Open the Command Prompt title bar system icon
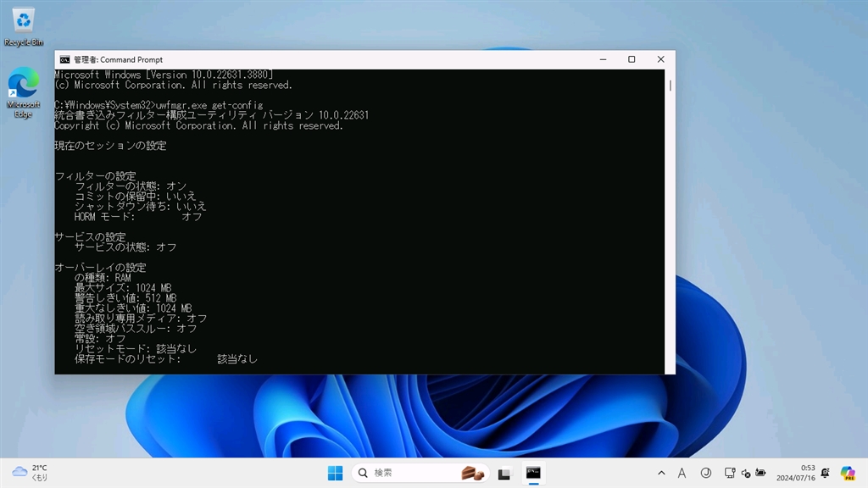This screenshot has width=868, height=488. tap(64, 60)
